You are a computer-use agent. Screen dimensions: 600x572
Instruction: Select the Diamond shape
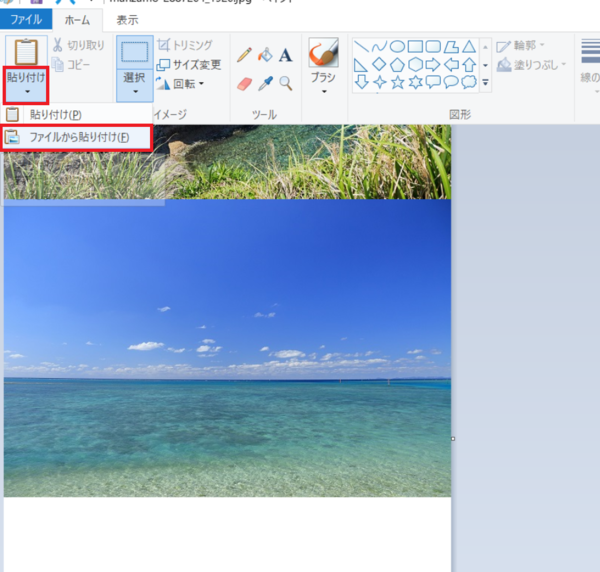379,64
